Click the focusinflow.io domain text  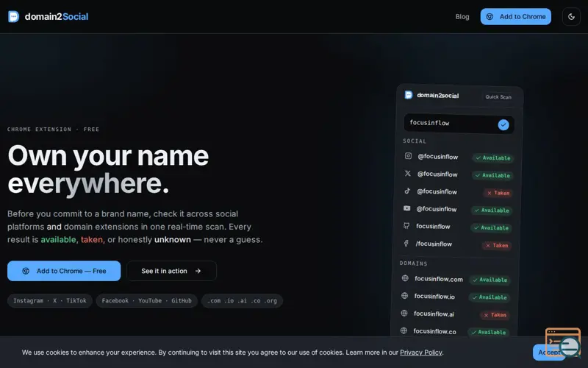(x=434, y=297)
